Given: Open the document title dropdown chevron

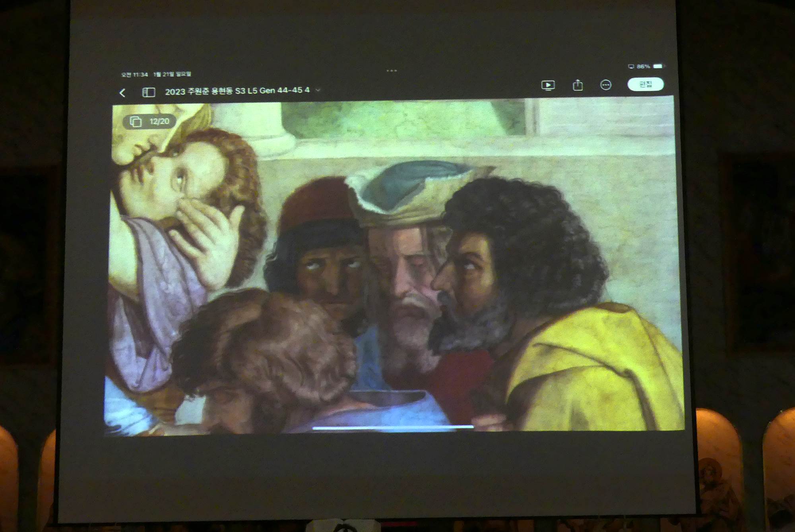Looking at the screenshot, I should click(x=318, y=90).
